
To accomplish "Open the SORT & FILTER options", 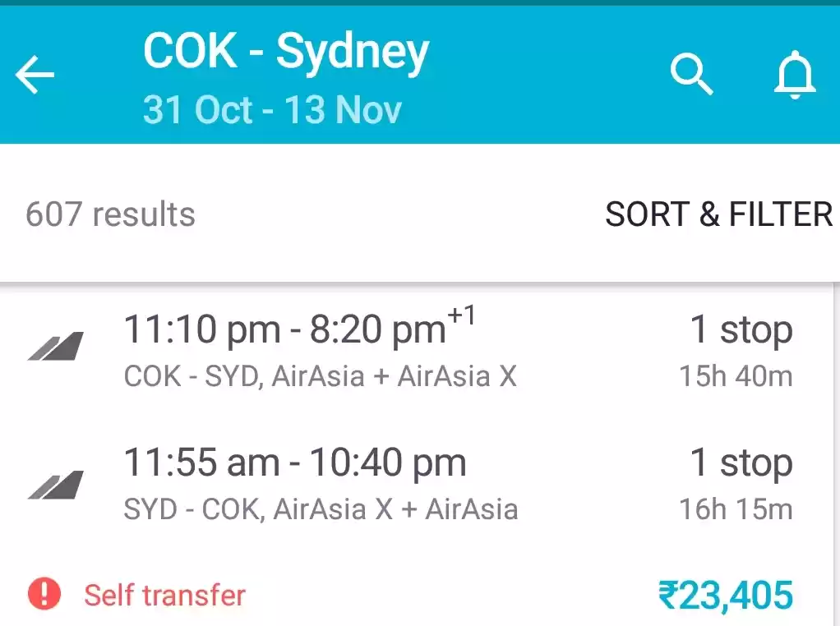I will [718, 214].
